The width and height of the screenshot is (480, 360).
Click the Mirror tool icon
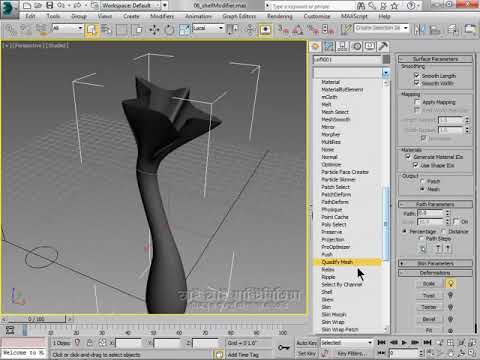tap(419, 30)
